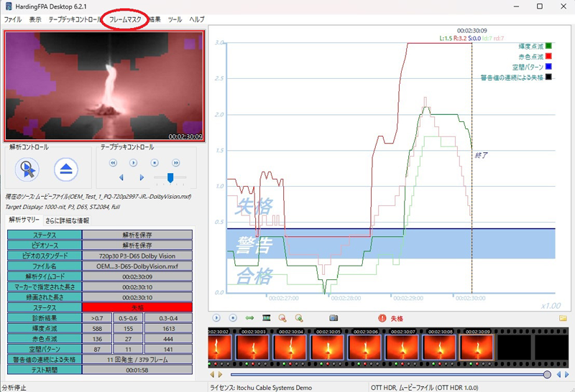This screenshot has height=392, width=575.
Task: Click the red 赤色点滅 legend swatch
Action: [x=548, y=56]
